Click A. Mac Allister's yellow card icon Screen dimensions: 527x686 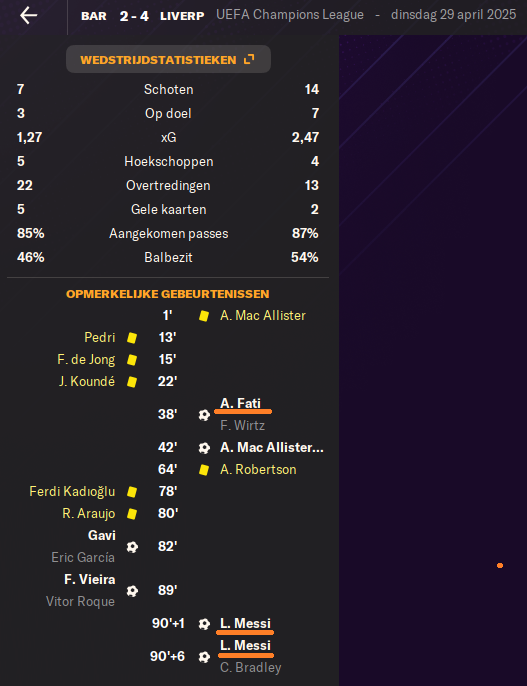204,316
